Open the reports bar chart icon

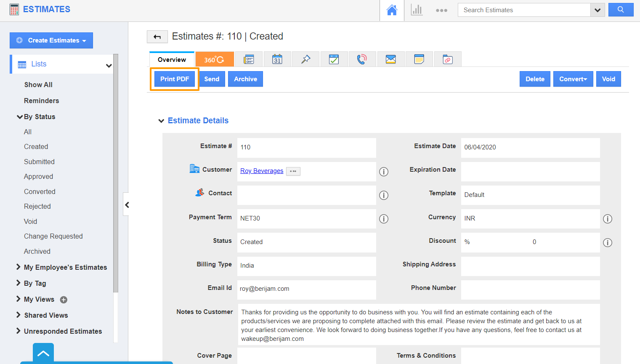coord(417,10)
